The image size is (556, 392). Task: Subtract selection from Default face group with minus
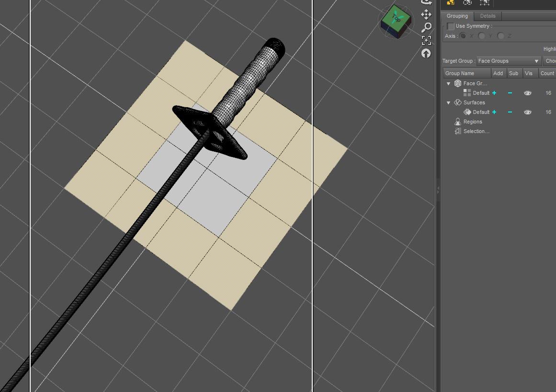point(510,93)
